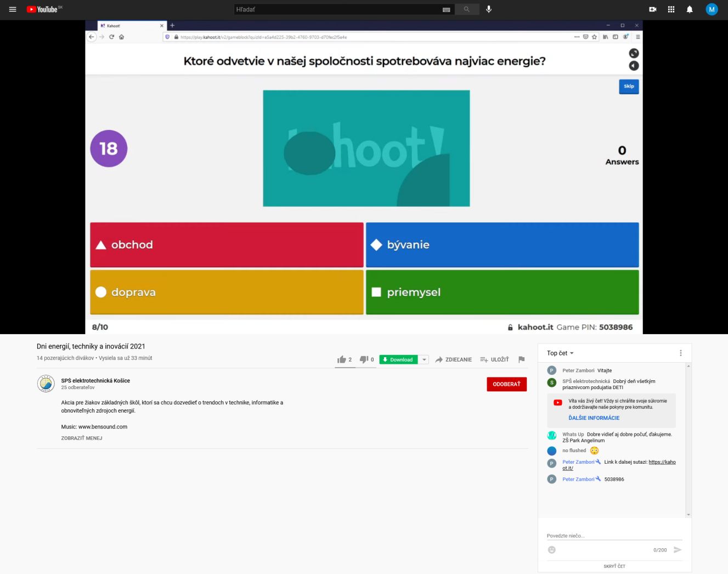Image resolution: width=728 pixels, height=574 pixels.
Task: Hide chat with SKRYŤ ČET
Action: (614, 566)
